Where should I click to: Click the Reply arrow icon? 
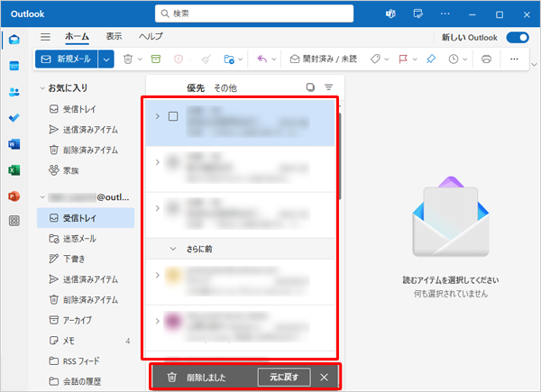261,59
